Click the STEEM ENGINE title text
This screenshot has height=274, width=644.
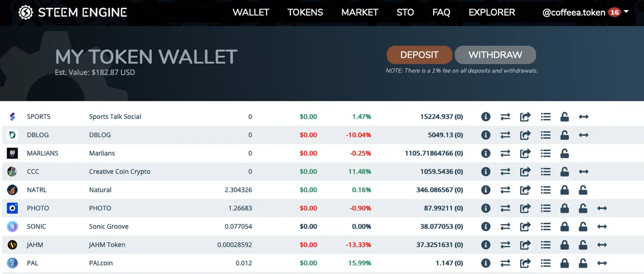tap(83, 13)
